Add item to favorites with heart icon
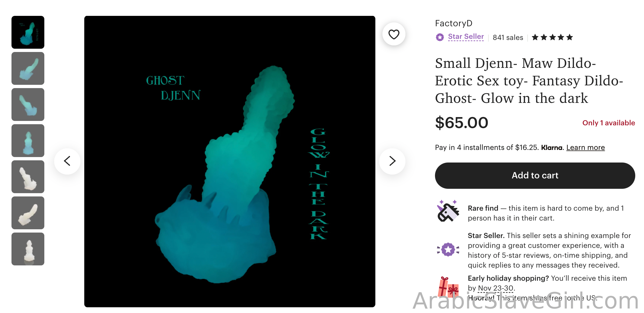Viewport: 644px width, 313px height. coord(394,34)
